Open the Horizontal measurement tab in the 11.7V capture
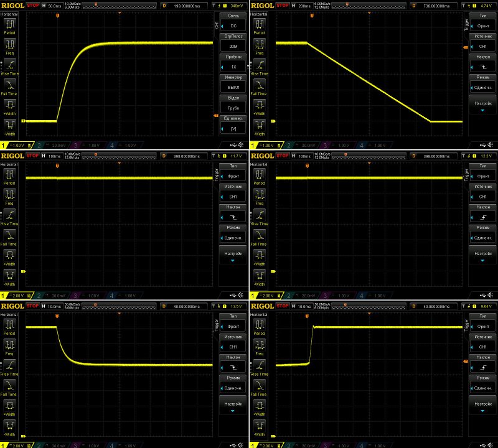498x448 pixels. [x=9, y=164]
